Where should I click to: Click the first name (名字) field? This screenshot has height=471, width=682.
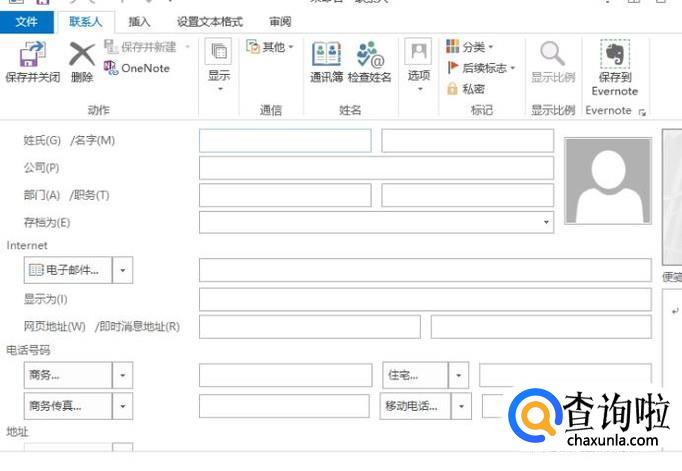click(x=468, y=140)
